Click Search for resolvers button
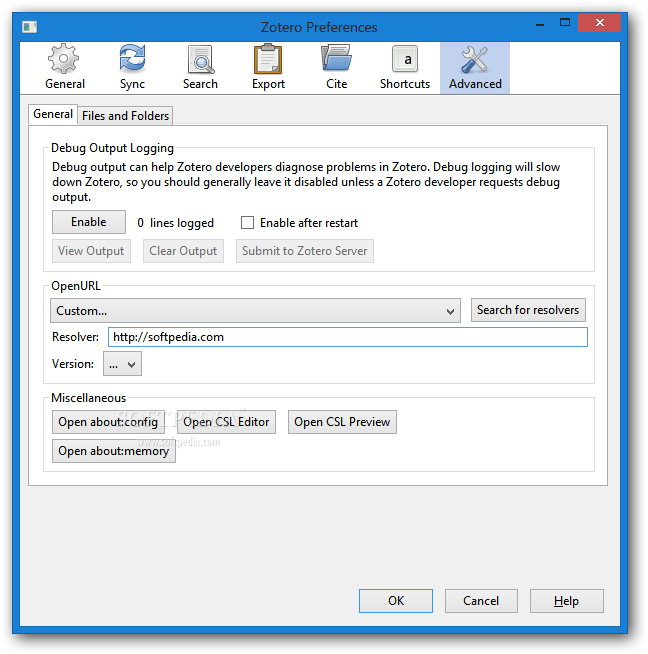The width and height of the screenshot is (648, 654). tap(528, 310)
